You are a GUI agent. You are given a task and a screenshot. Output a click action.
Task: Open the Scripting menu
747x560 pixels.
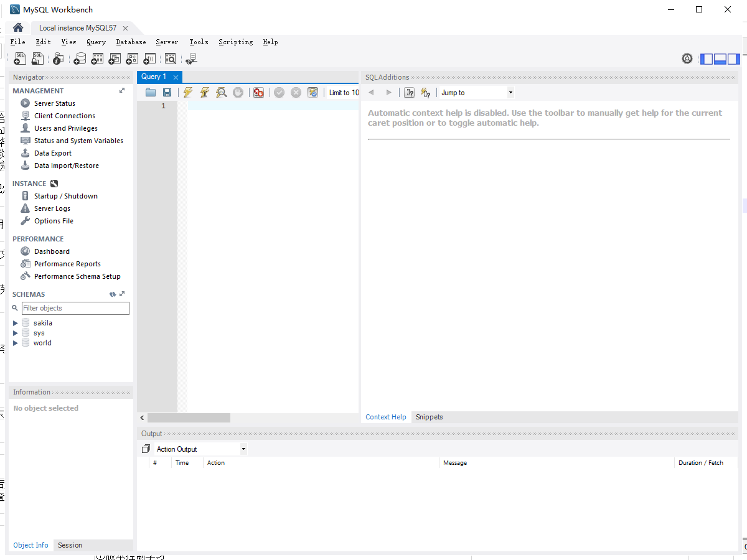point(235,42)
